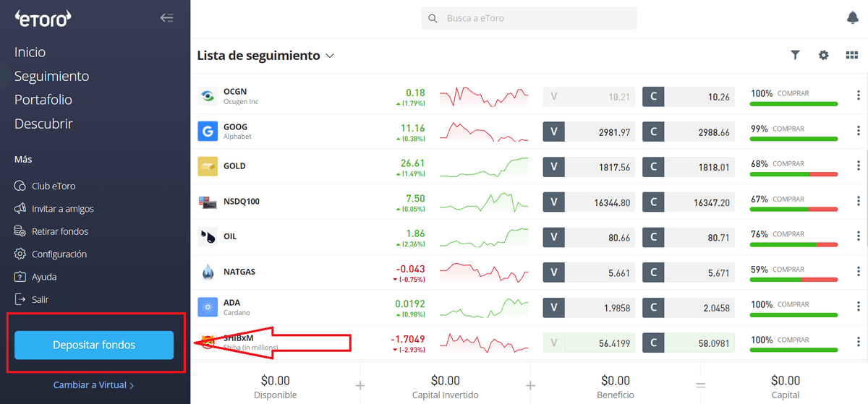Open the three-dot menu for OIL row
The image size is (868, 404).
pos(858,237)
